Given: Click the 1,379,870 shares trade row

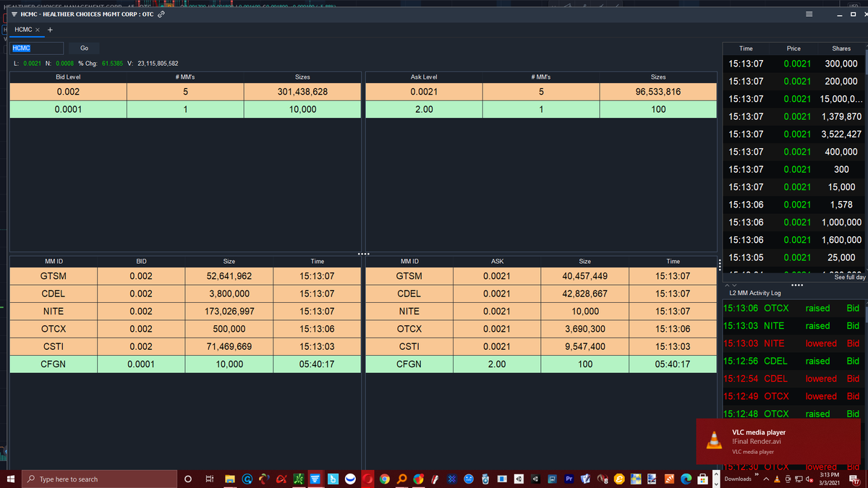Looking at the screenshot, I should click(x=796, y=116).
